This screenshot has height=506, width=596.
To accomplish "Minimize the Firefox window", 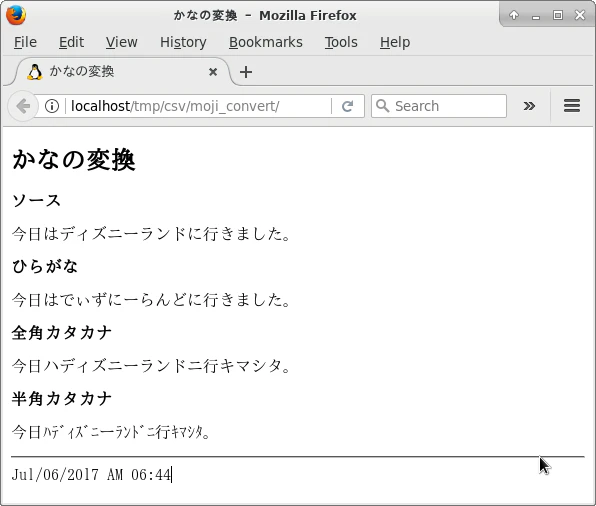I will [x=536, y=16].
